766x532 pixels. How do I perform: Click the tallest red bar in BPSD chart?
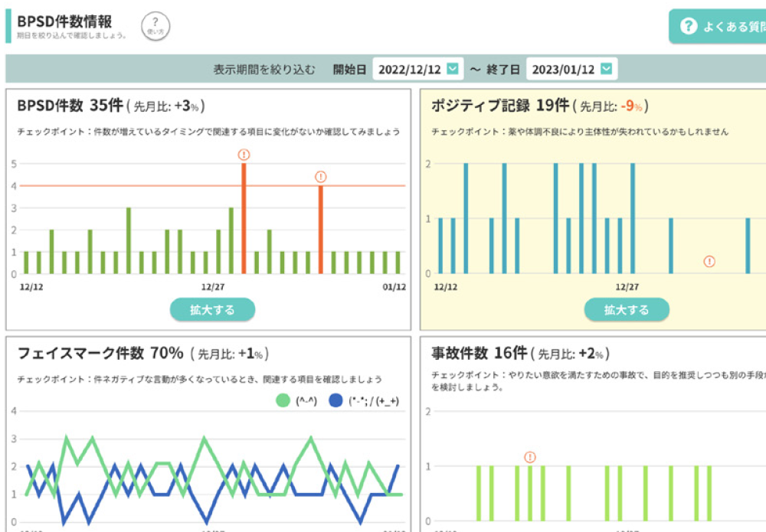pyautogui.click(x=244, y=222)
